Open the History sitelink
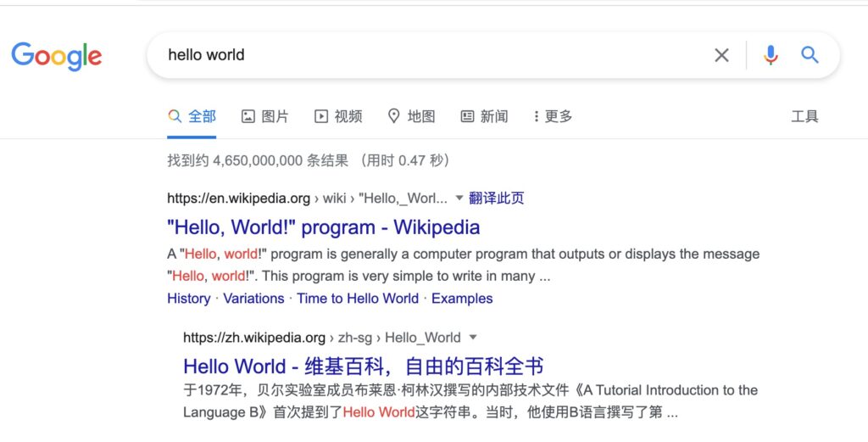The image size is (868, 442). pos(189,299)
